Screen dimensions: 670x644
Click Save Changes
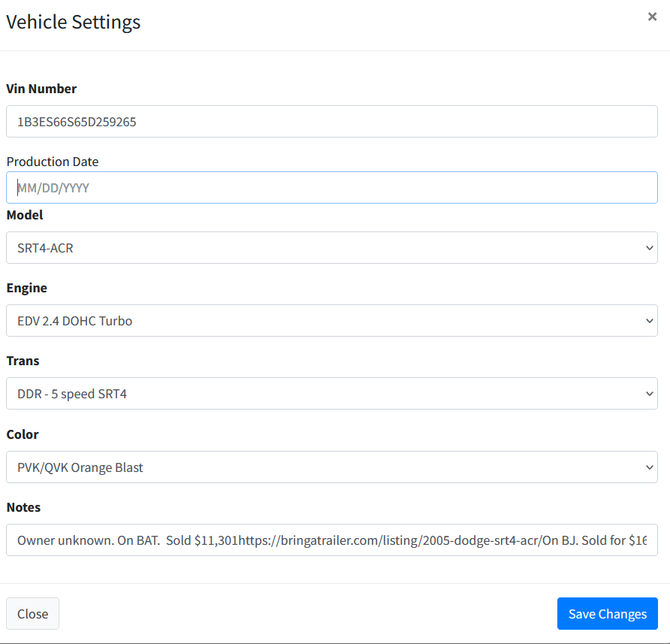click(x=607, y=613)
